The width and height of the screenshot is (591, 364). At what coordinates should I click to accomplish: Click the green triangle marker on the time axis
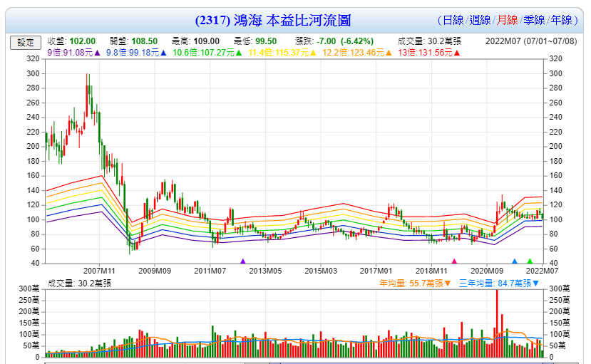click(x=530, y=261)
